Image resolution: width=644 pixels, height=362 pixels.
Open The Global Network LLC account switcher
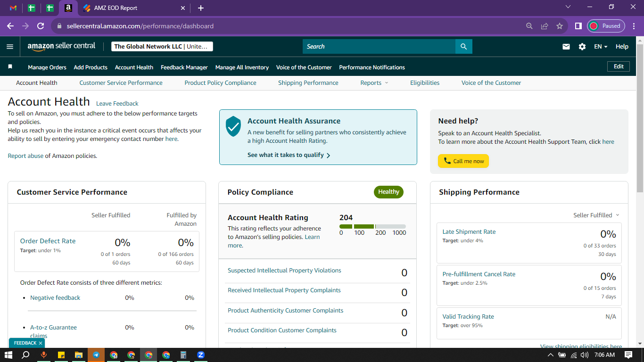pos(162,46)
